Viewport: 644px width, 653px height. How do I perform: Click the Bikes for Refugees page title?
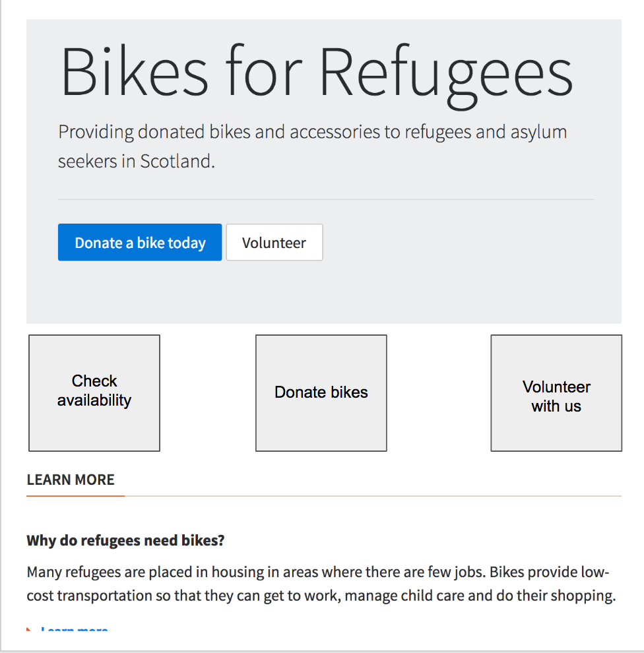click(317, 74)
